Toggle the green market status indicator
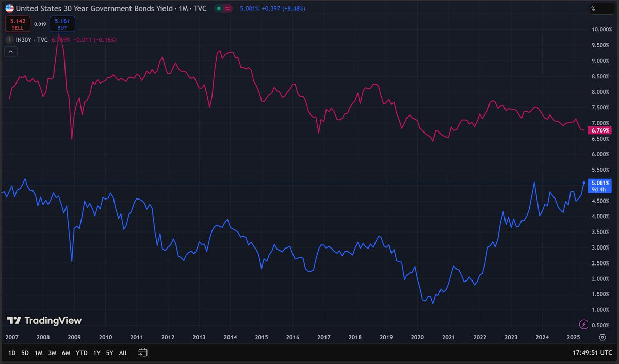This screenshot has width=619, height=364. point(218,9)
